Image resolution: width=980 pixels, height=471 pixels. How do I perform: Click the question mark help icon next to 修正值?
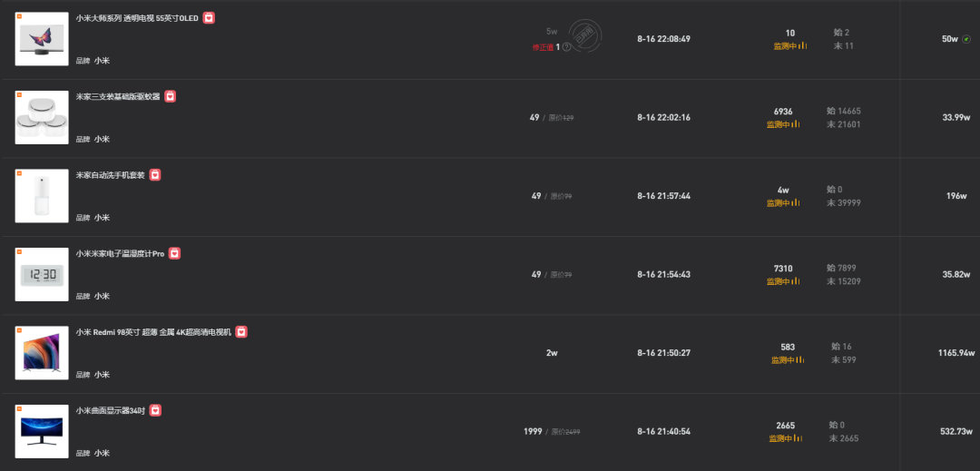[x=566, y=47]
